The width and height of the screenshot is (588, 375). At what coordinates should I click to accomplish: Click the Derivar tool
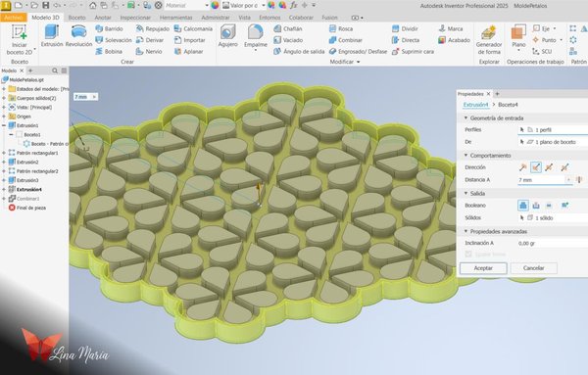click(150, 40)
